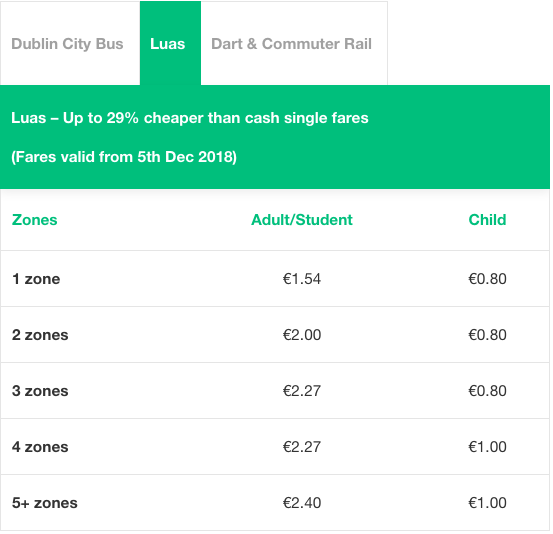Click the 'Fares valid from 5th Dec 2018' text
Image resolution: width=553 pixels, height=534 pixels.
click(x=124, y=157)
